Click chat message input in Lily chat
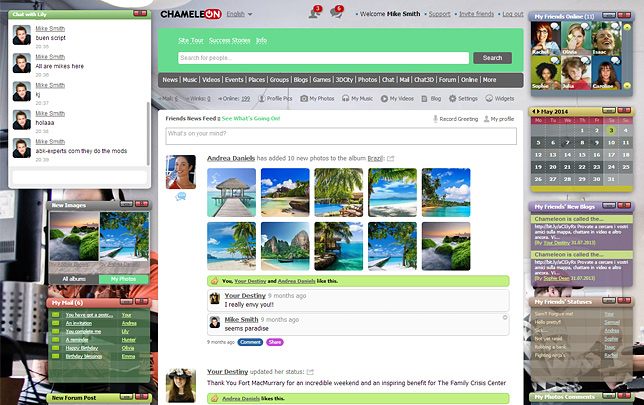 point(80,177)
